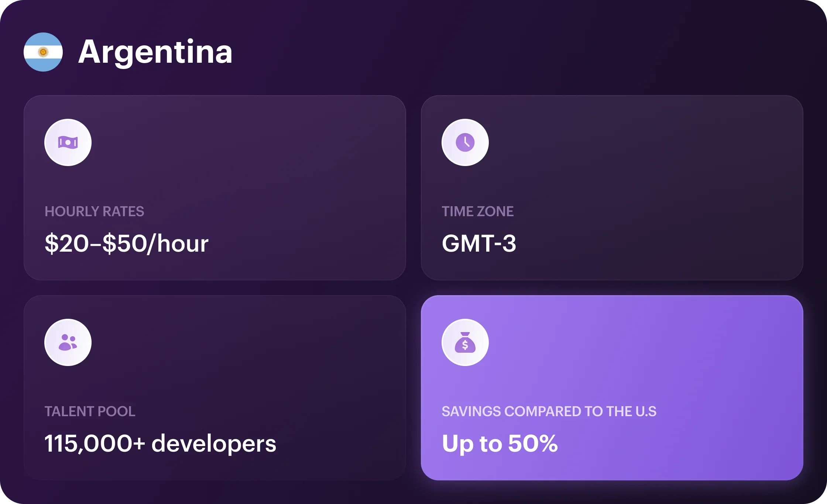Select the Argentina heading text
Image resolution: width=827 pixels, height=504 pixels.
(x=155, y=52)
